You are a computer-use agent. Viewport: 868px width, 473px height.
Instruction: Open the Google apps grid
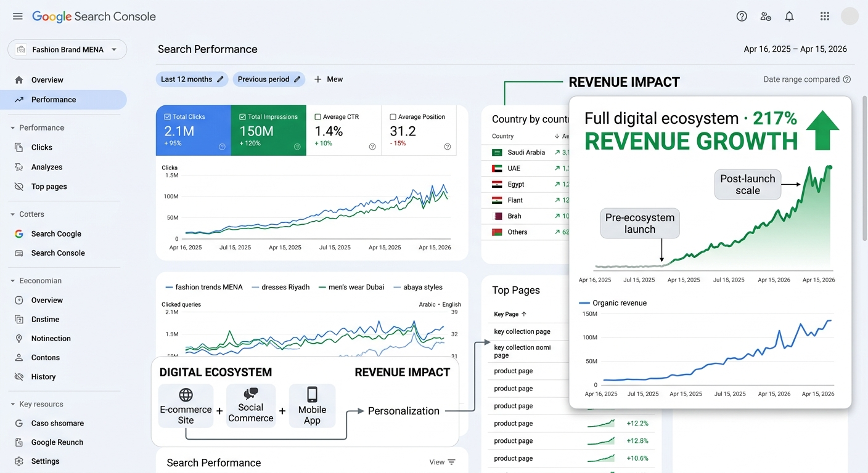pos(825,17)
